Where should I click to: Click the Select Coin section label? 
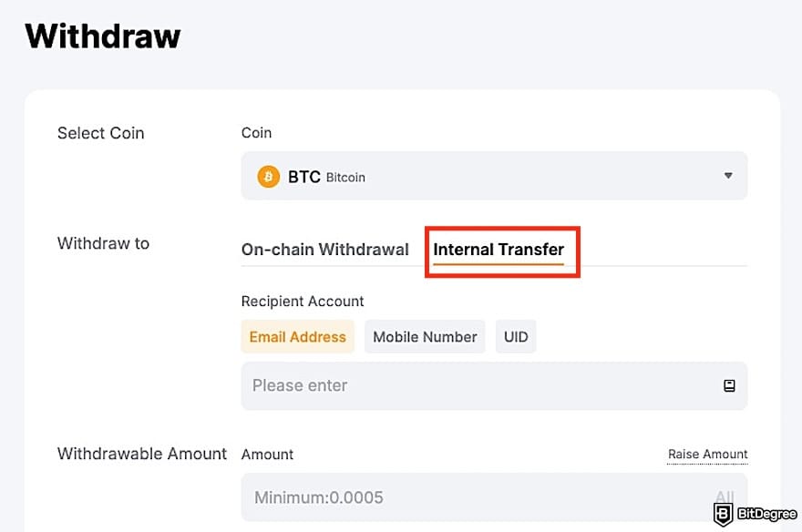[x=100, y=133]
